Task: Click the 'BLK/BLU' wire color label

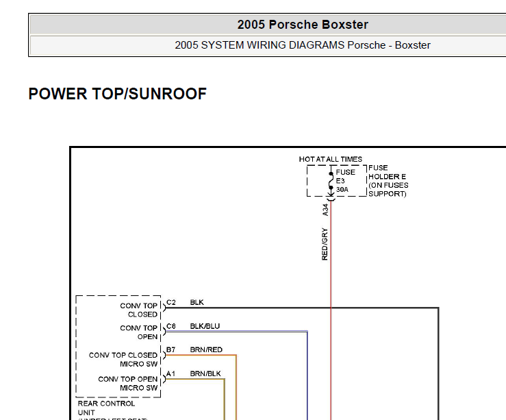Action: click(x=205, y=326)
